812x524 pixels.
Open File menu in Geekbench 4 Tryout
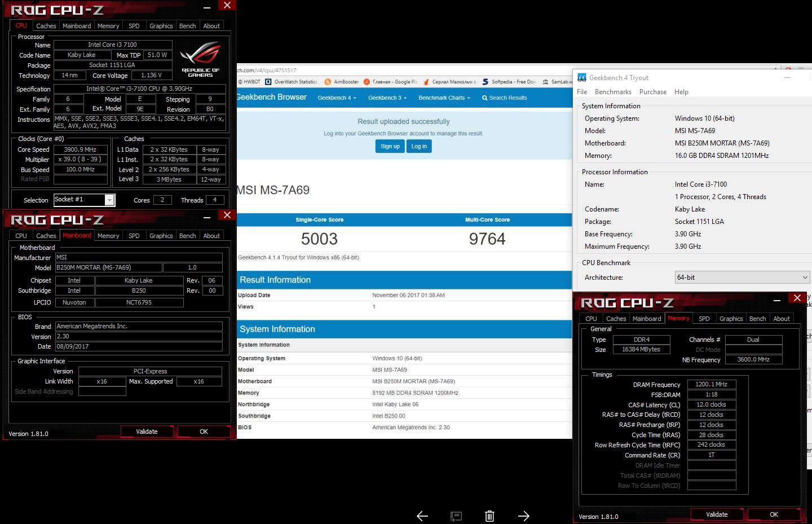pos(582,92)
